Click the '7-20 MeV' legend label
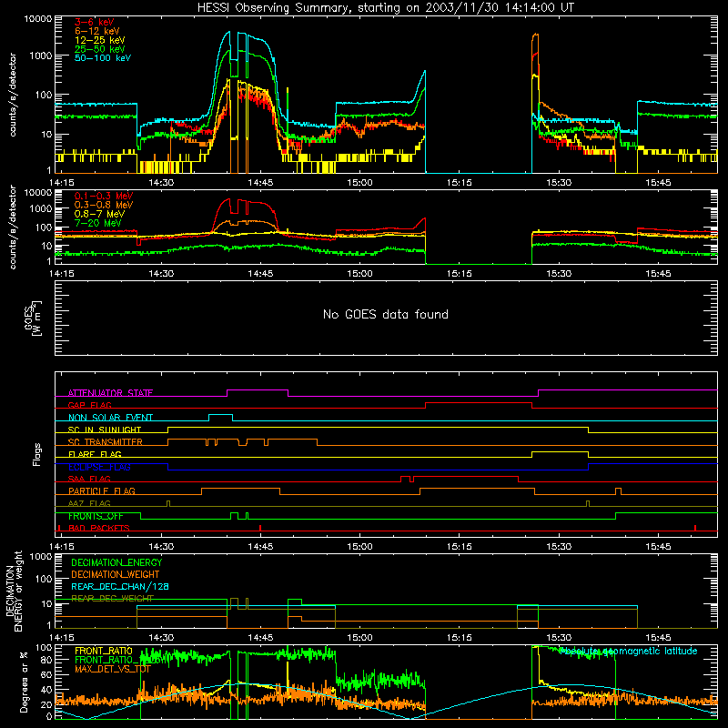The height and width of the screenshot is (728, 728). [97, 223]
